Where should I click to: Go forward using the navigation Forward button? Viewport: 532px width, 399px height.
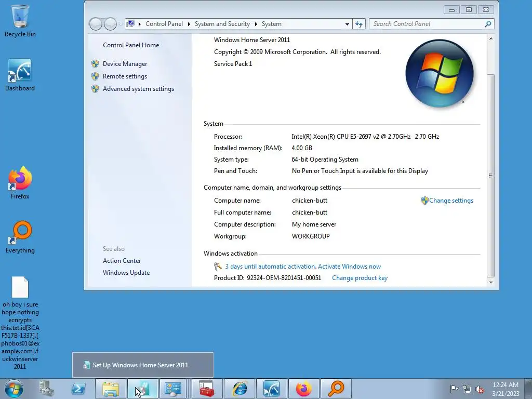pos(110,24)
